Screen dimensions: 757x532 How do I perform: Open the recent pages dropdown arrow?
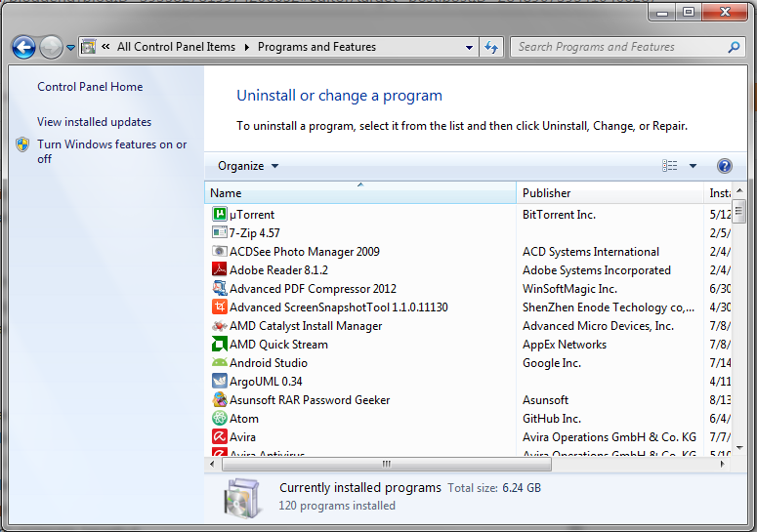(x=70, y=47)
